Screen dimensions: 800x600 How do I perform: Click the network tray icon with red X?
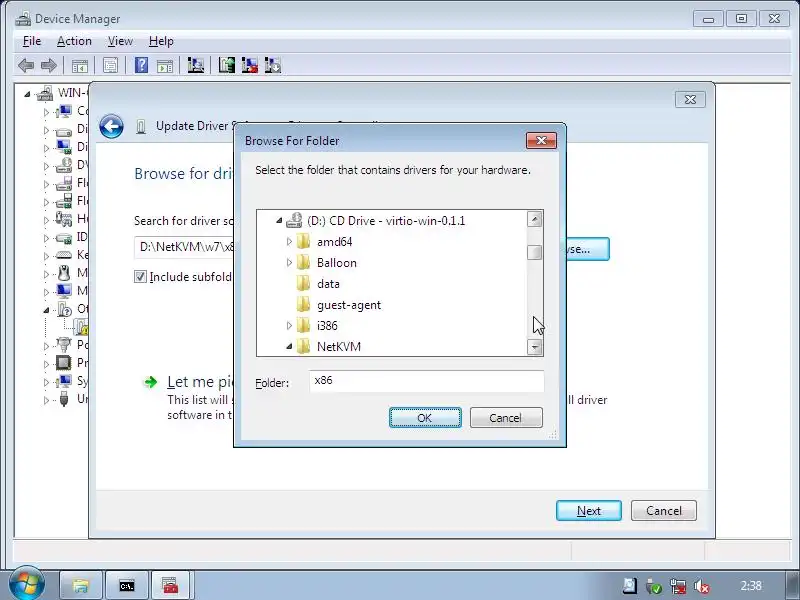(x=678, y=586)
